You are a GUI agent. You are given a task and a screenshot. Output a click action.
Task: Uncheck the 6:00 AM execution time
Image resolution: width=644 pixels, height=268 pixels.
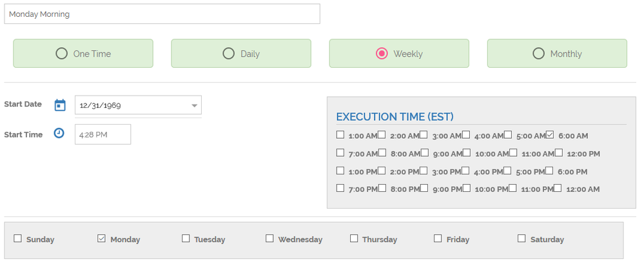coord(551,134)
